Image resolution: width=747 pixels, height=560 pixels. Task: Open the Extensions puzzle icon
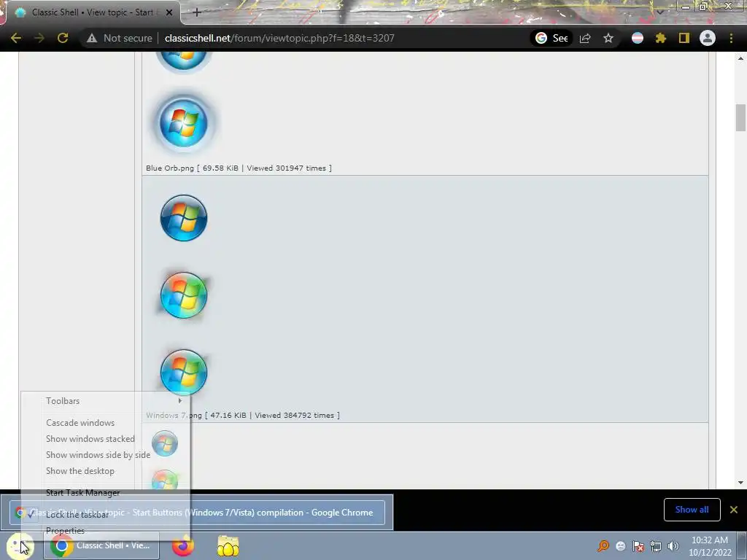[x=661, y=38]
